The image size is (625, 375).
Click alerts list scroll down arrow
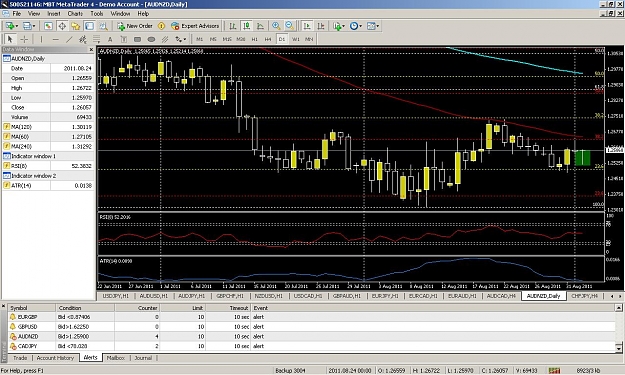[619, 348]
